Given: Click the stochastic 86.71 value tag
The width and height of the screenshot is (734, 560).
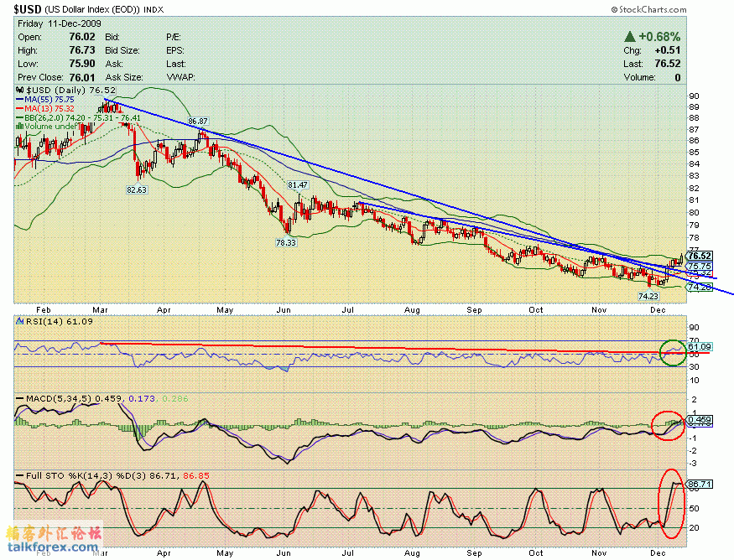Looking at the screenshot, I should pos(700,484).
